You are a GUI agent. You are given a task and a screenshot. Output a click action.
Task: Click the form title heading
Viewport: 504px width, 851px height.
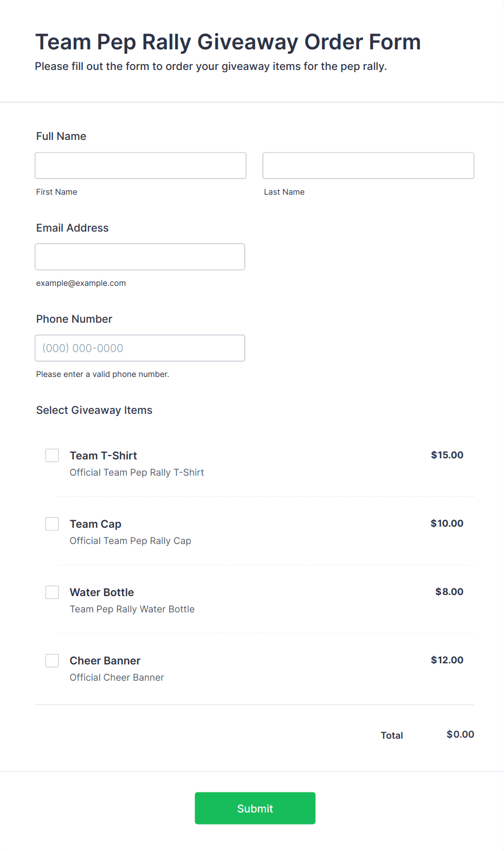(228, 42)
